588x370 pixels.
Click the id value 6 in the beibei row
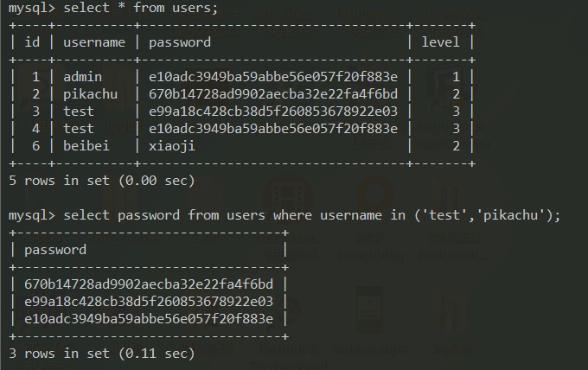35,145
